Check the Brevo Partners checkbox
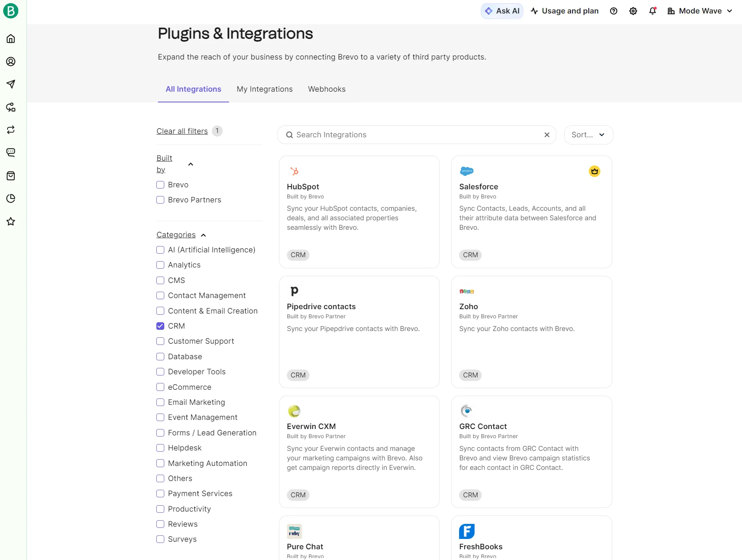The height and width of the screenshot is (560, 742). 160,200
